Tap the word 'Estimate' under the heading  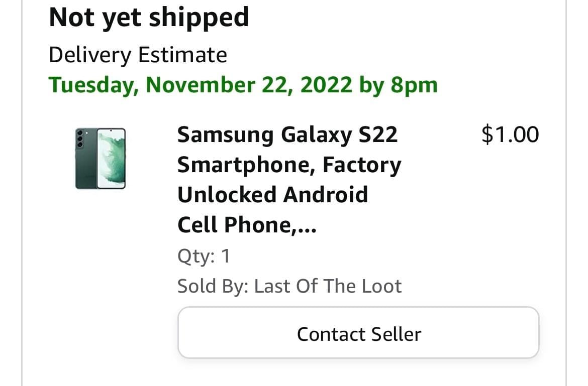point(182,55)
